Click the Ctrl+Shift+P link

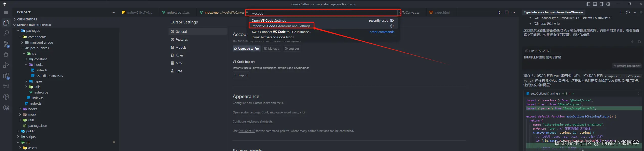[247, 131]
